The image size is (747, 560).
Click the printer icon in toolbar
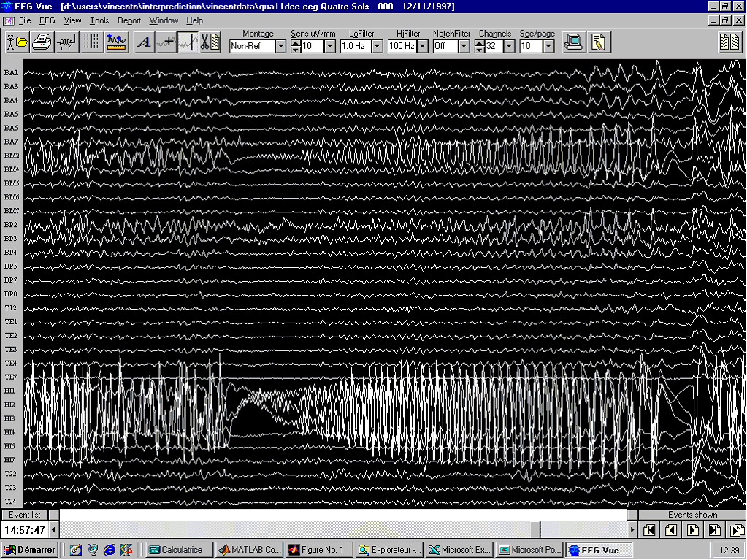(x=42, y=42)
